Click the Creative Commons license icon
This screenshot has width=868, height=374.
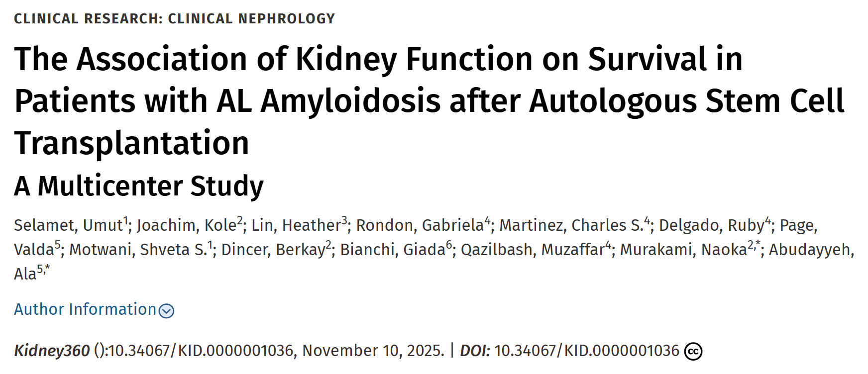tap(694, 351)
